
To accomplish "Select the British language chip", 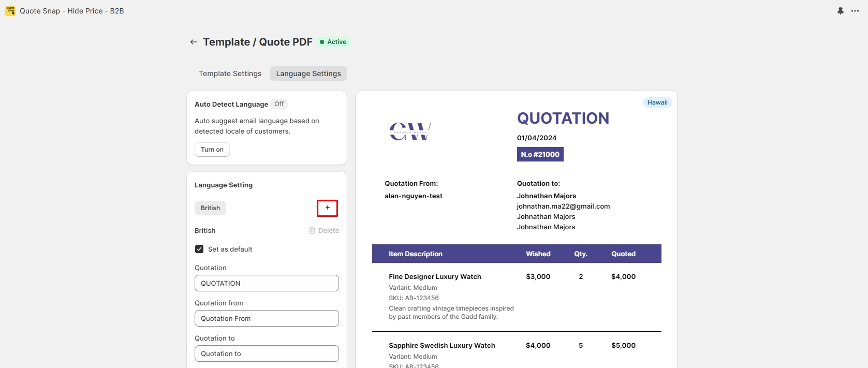I will click(x=210, y=208).
